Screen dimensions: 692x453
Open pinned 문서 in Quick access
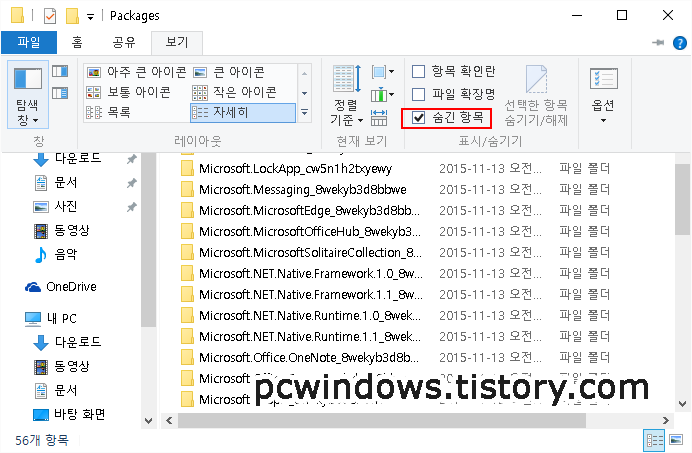coord(66,182)
